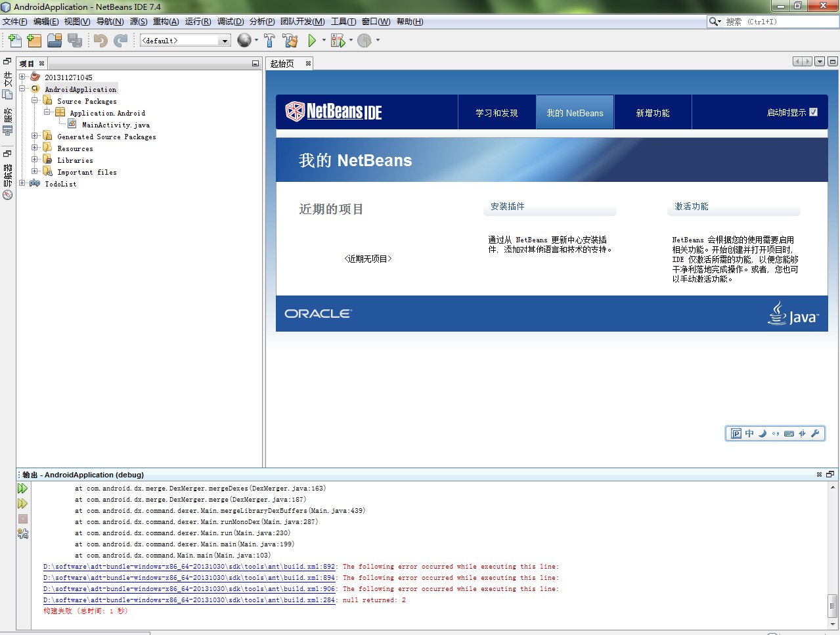The width and height of the screenshot is (840, 635).
Task: Click the green Re-run icon in output panel
Action: point(22,489)
